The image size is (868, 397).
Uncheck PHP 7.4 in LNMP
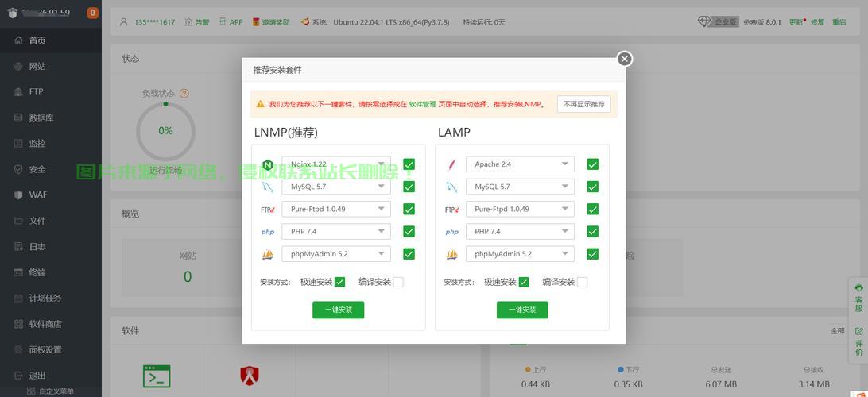point(409,232)
